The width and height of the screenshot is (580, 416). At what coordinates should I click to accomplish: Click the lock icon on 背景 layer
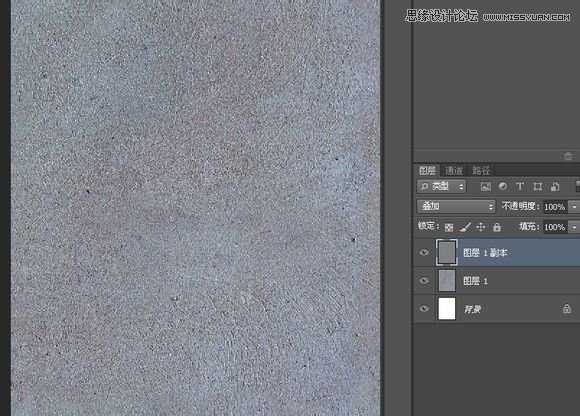point(566,308)
